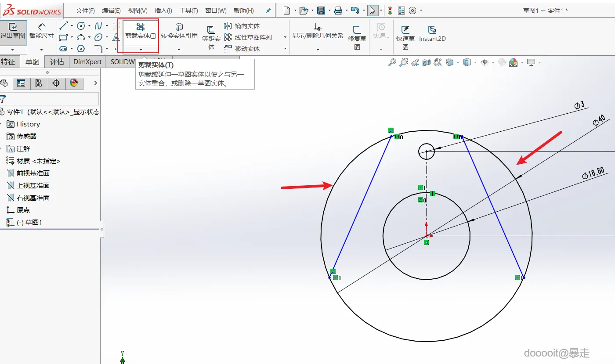The height and width of the screenshot is (364, 615).
Task: Select the Circle sketch tool
Action: 81,26
